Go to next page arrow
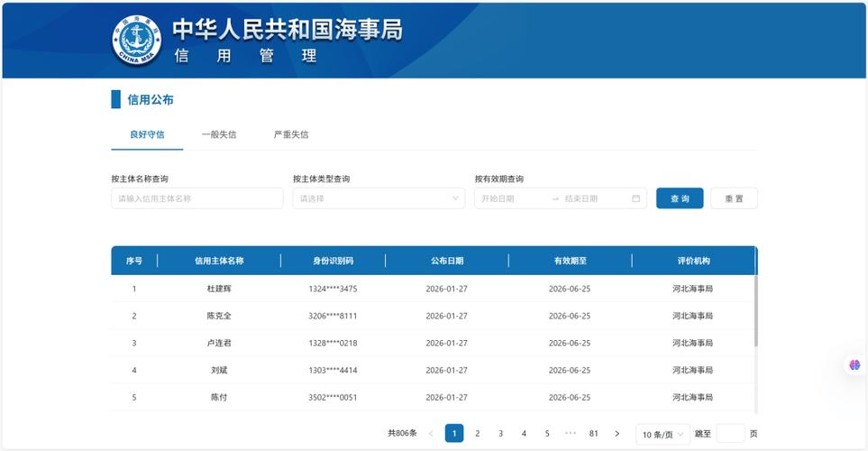 tap(617, 434)
